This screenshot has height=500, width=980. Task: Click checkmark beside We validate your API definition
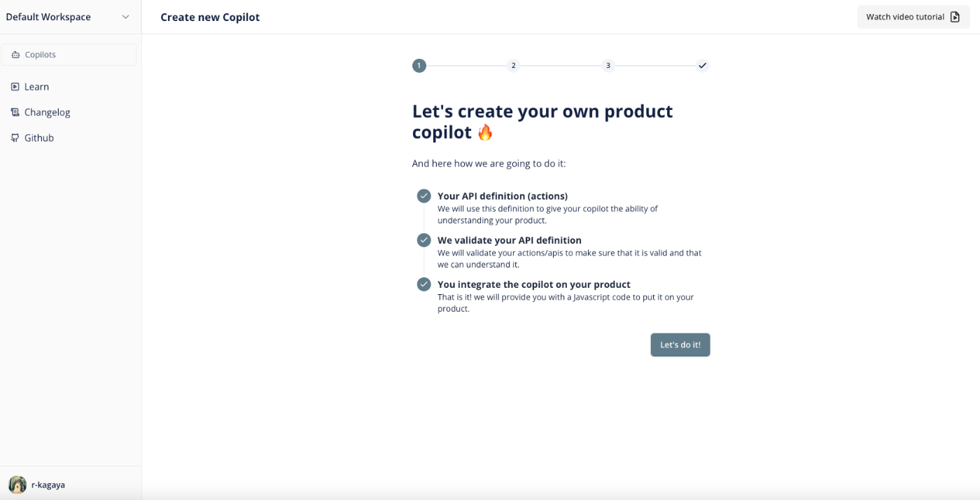tap(423, 240)
